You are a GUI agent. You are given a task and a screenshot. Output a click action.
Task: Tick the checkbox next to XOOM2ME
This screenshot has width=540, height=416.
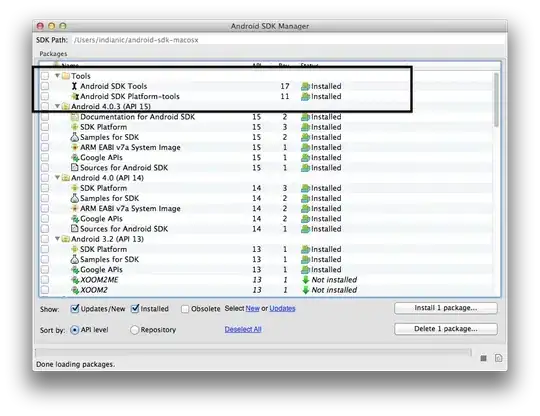click(x=45, y=280)
